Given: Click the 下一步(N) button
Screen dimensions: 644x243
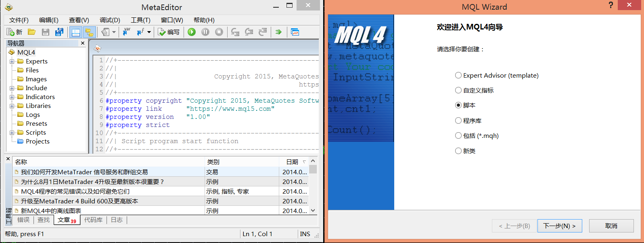Looking at the screenshot, I should [559, 226].
